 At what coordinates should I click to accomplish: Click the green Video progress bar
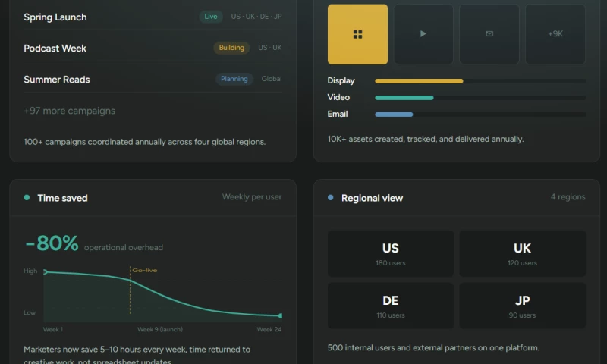(x=404, y=98)
